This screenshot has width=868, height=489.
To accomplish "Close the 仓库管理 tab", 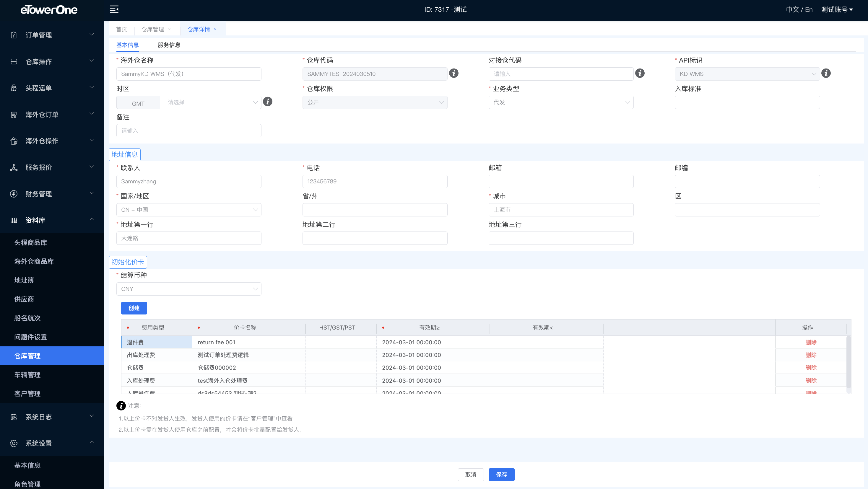I will point(170,29).
